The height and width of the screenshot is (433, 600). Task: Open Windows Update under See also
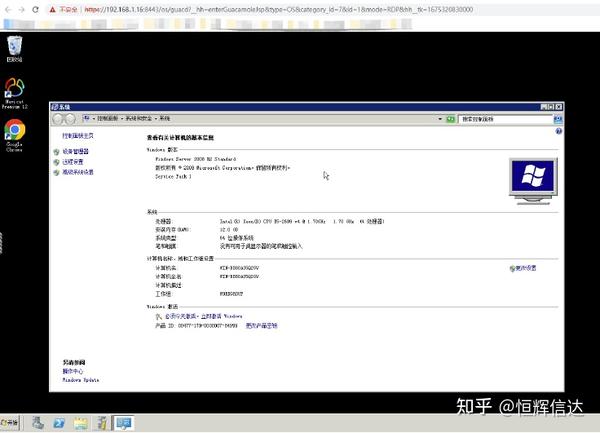tap(81, 380)
